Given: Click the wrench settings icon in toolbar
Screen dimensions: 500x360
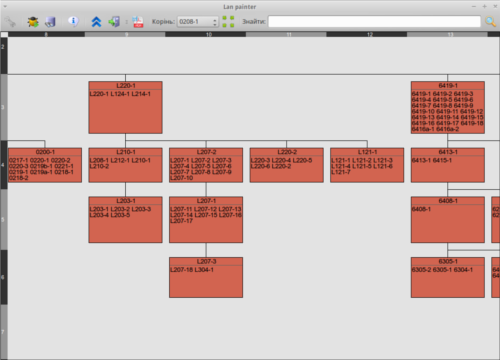Looking at the screenshot, I should 10,22.
